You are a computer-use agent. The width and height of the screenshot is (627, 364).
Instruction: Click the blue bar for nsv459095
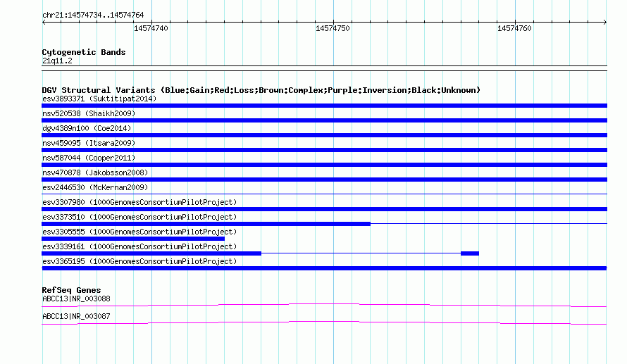[x=324, y=150]
